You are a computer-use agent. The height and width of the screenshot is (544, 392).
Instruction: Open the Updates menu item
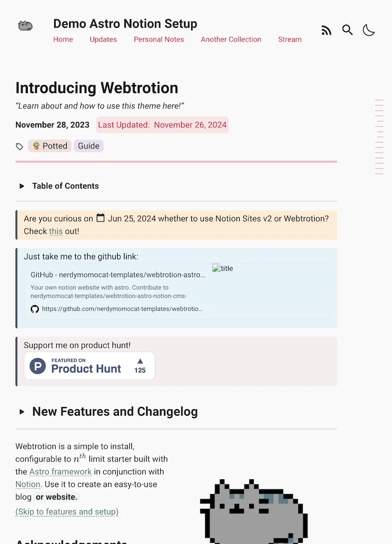pos(103,39)
